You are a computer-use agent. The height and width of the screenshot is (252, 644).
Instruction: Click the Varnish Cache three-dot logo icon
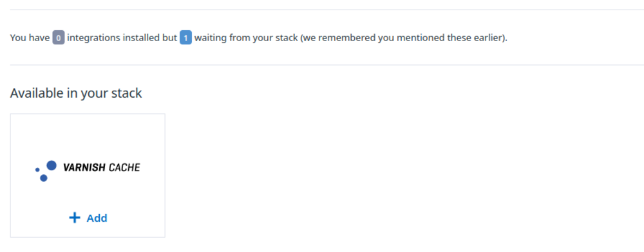point(46,171)
